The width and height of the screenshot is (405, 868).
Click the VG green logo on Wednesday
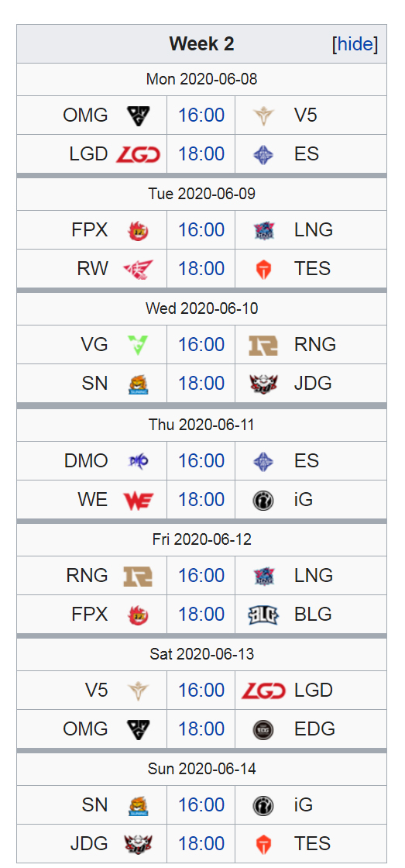pos(137,344)
